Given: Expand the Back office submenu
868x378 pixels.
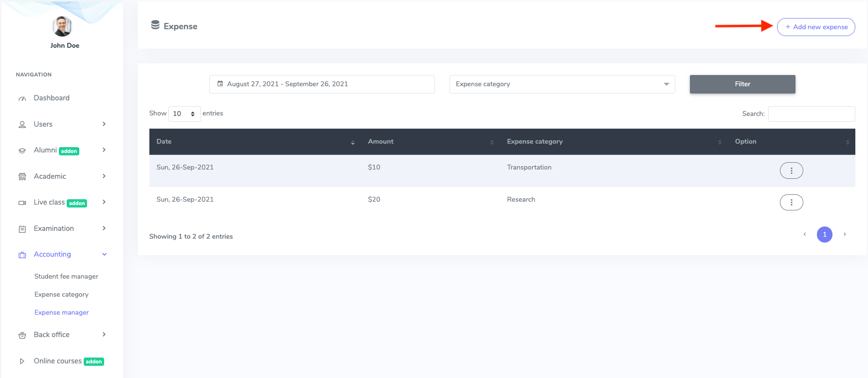Looking at the screenshot, I should (x=104, y=335).
